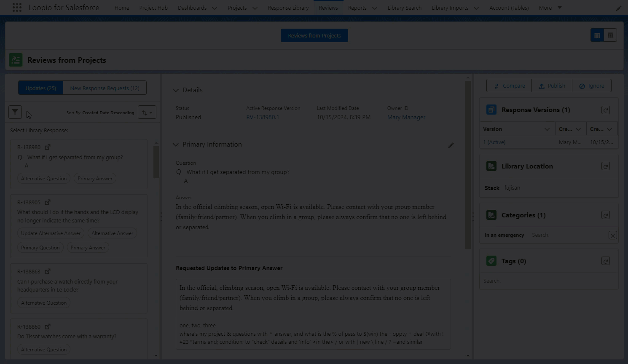This screenshot has width=628, height=364.
Task: Expand the More navigation menu
Action: point(550,8)
